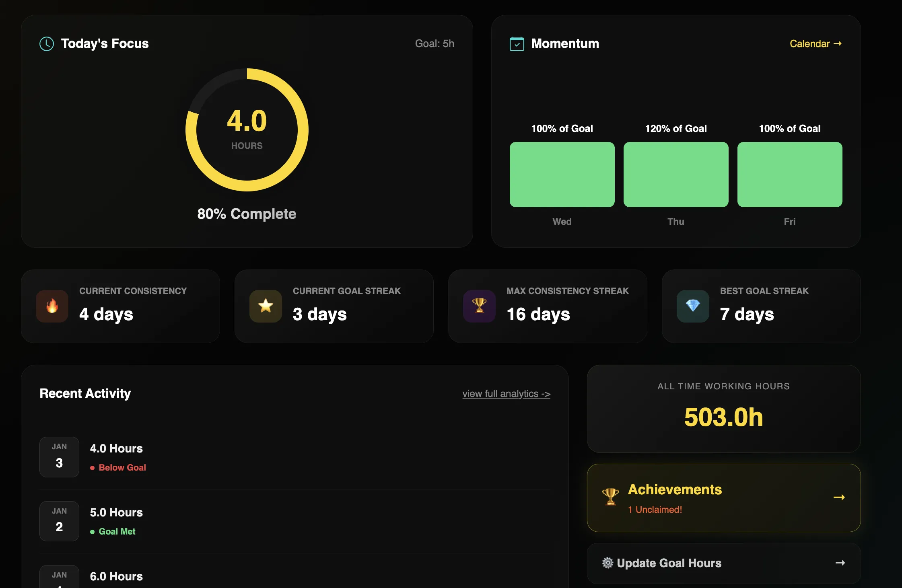Click the 1 Unclaimed! achievements text
The image size is (902, 588).
point(655,510)
